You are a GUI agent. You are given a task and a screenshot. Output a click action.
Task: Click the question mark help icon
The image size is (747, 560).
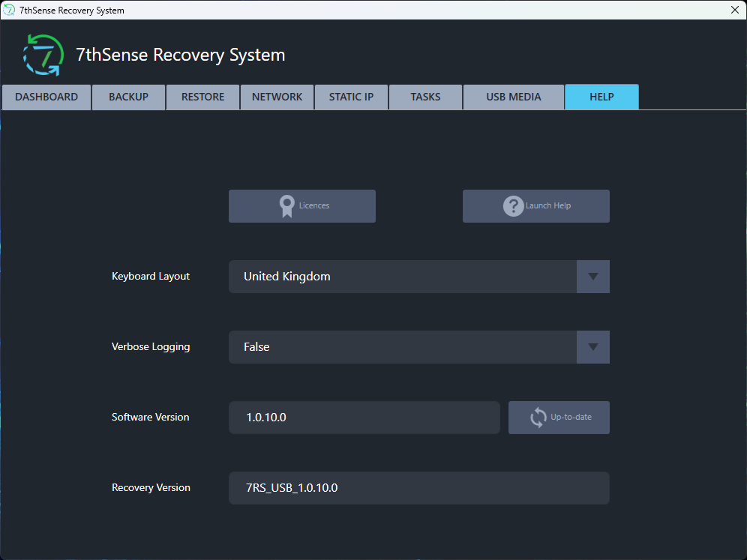tap(513, 206)
